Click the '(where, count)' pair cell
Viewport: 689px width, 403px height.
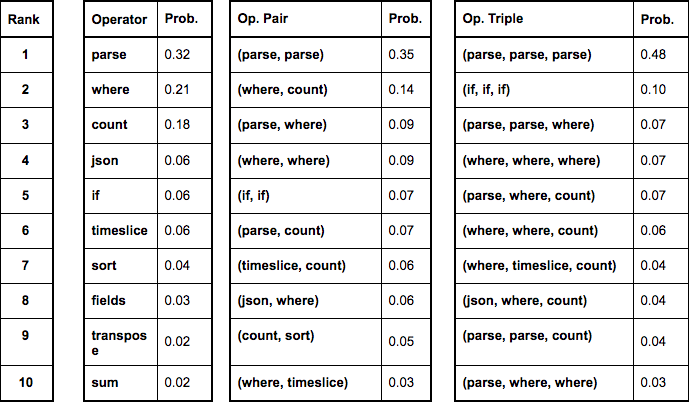(x=306, y=90)
